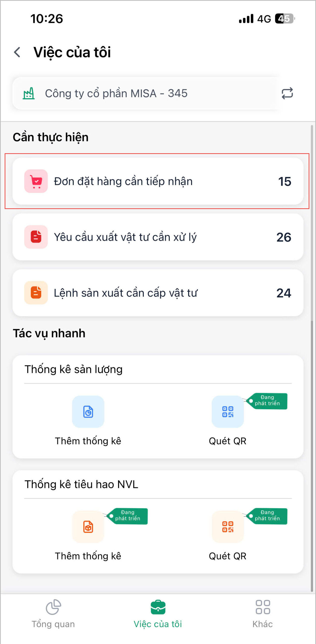The width and height of the screenshot is (316, 644).
Task: Tap the back arrow icon
Action: coord(17,52)
